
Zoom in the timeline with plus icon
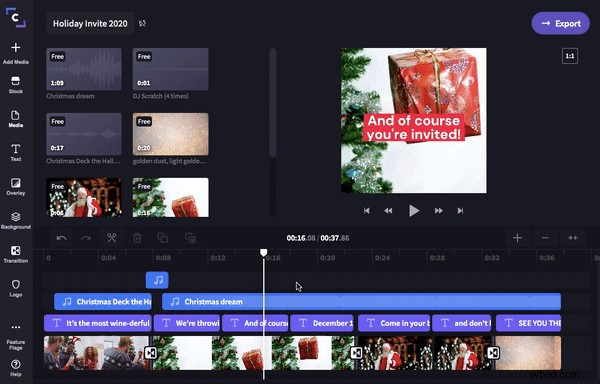517,238
